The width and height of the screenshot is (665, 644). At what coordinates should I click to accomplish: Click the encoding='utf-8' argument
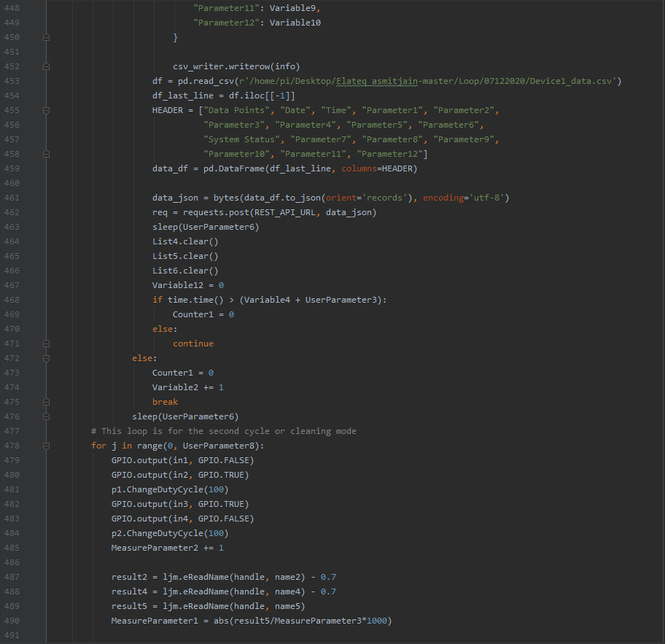click(463, 198)
